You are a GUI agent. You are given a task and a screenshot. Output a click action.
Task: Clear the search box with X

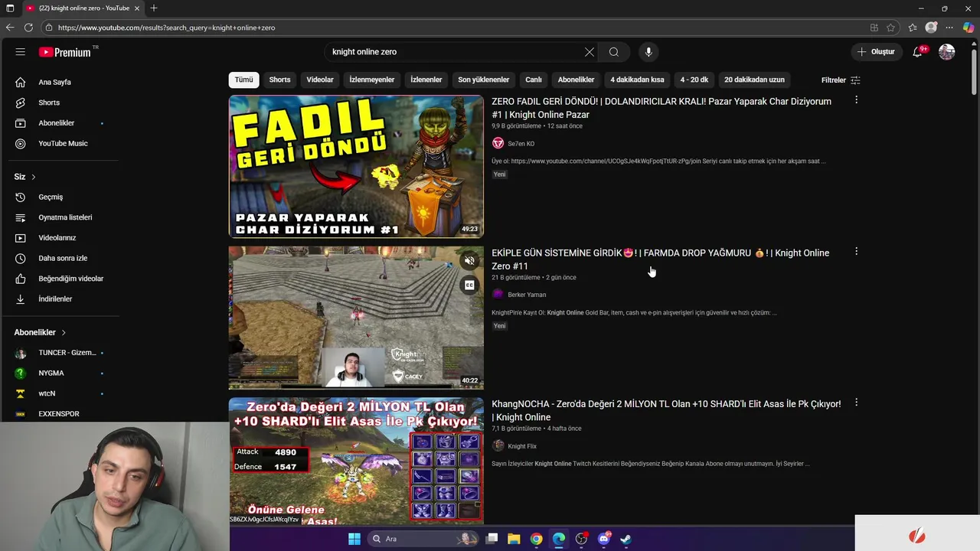tap(590, 52)
